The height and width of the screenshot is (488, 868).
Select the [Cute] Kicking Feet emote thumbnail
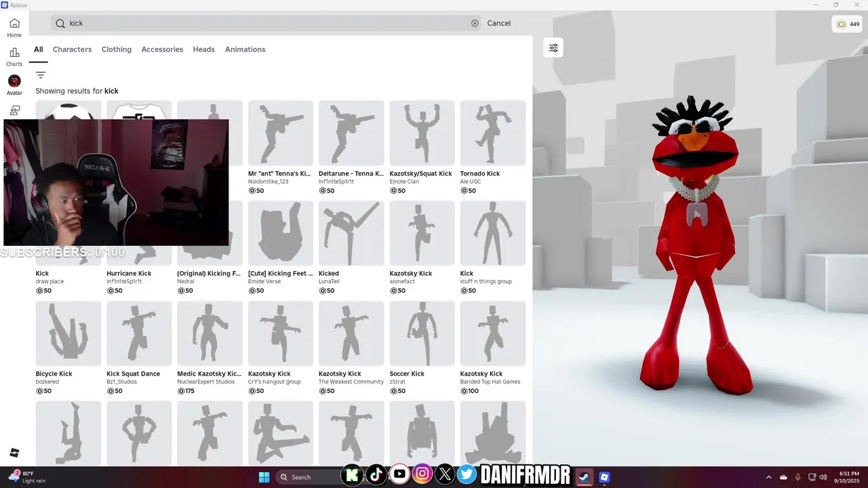[x=281, y=233]
